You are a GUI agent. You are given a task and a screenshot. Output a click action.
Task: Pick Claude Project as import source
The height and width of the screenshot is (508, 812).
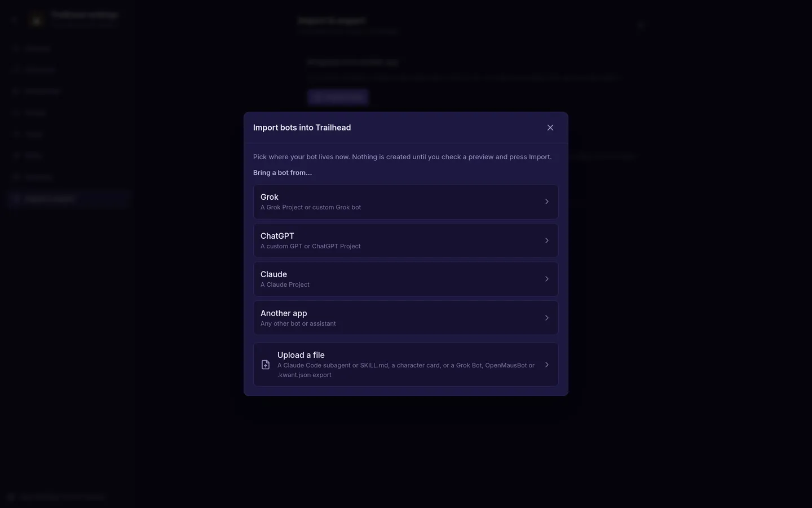tap(406, 279)
